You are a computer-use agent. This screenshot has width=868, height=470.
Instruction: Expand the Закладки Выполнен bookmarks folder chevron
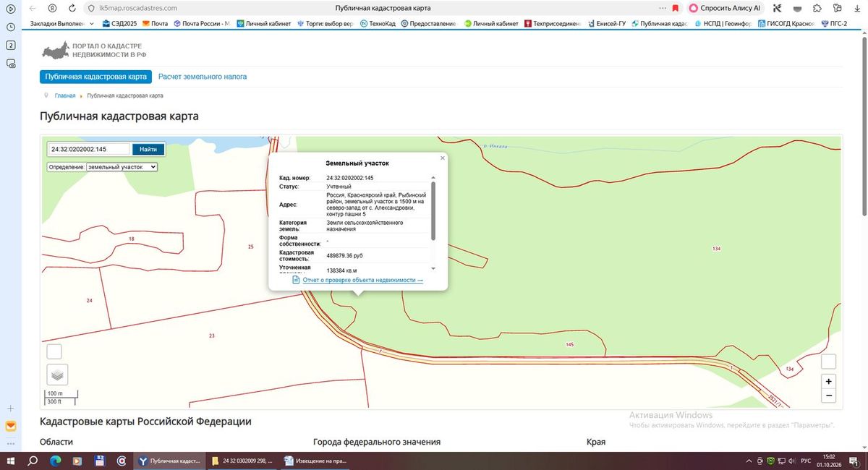[x=92, y=24]
